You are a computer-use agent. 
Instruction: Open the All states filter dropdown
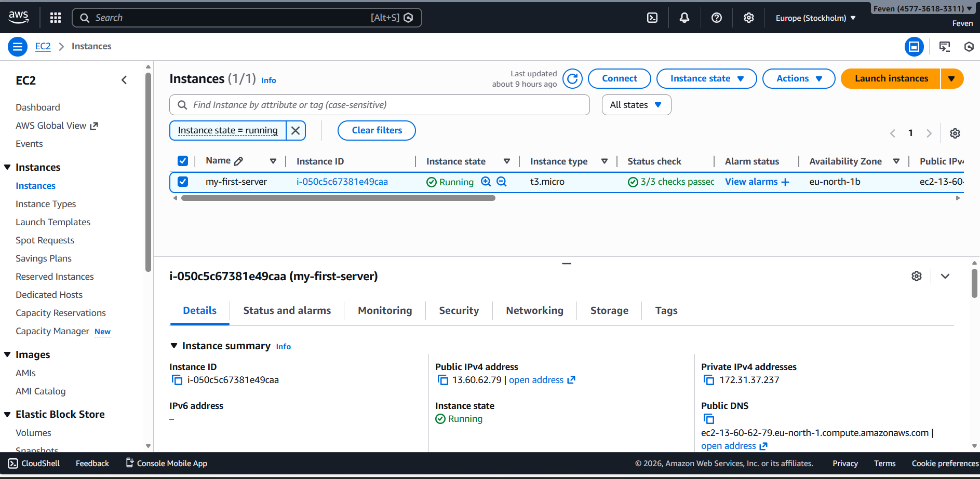pos(636,105)
